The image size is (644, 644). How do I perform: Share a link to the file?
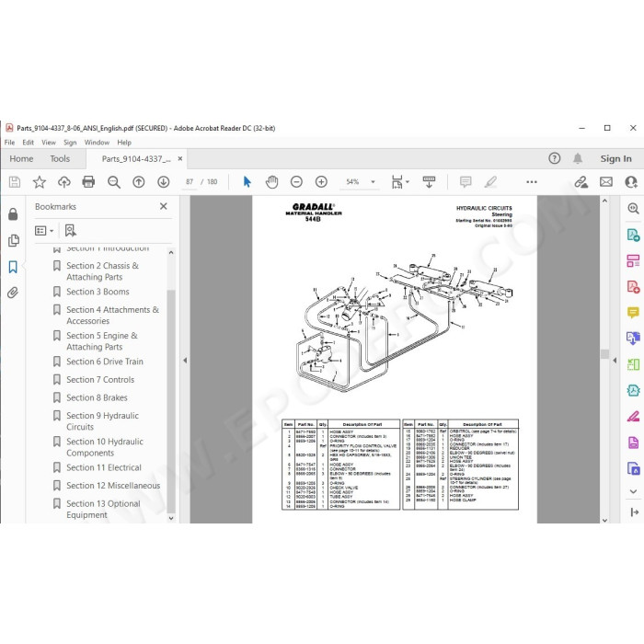point(581,181)
